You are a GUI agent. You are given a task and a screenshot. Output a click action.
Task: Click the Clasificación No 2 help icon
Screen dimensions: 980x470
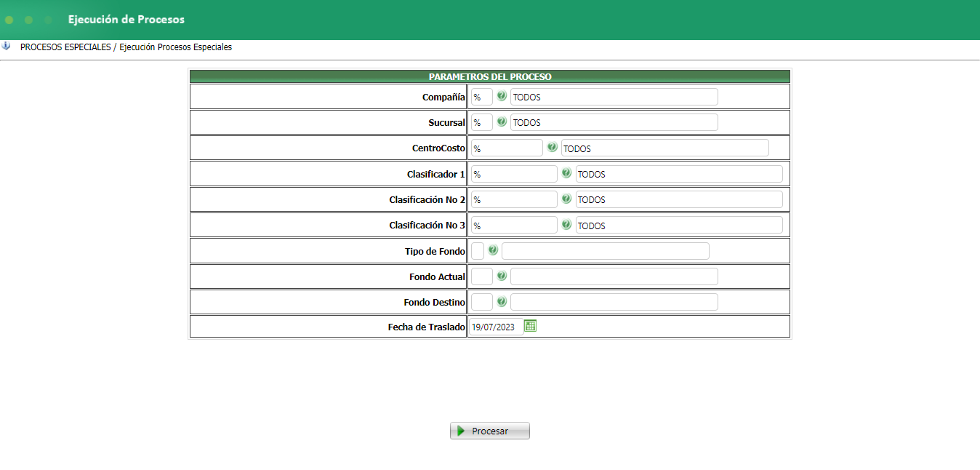click(x=566, y=199)
